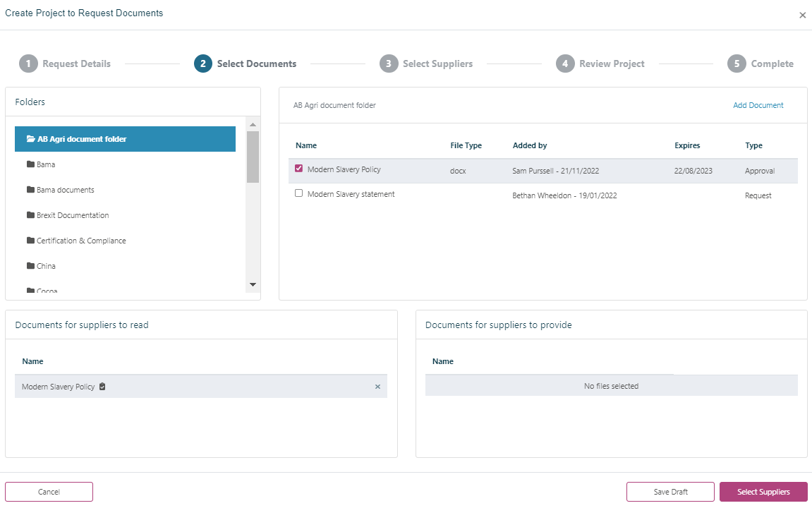The height and width of the screenshot is (508, 812).
Task: Open the Certification & Compliance folder
Action: (x=80, y=241)
